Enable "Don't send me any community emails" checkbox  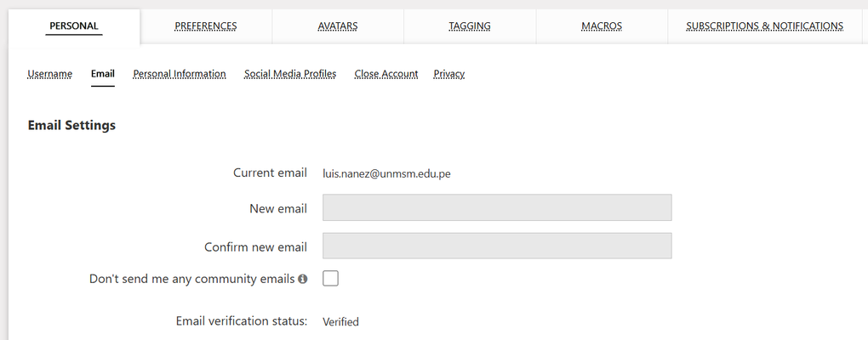pos(330,278)
